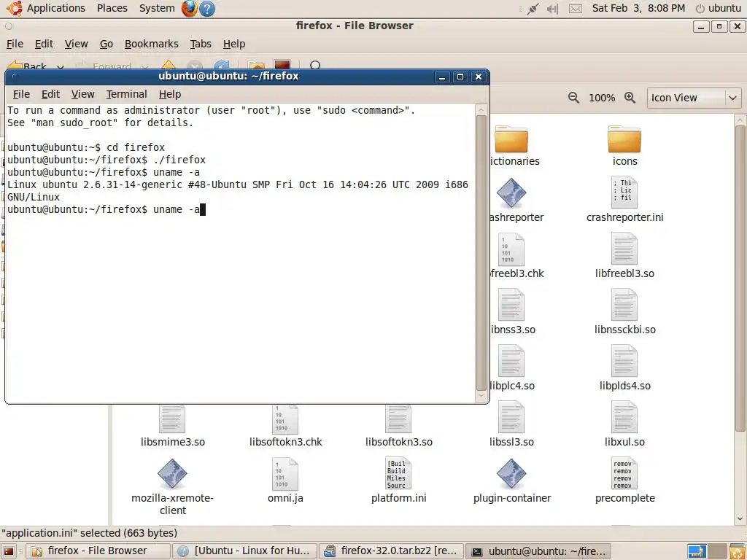Click the status bar application.ini selected text
This screenshot has width=747, height=560.
point(89,533)
